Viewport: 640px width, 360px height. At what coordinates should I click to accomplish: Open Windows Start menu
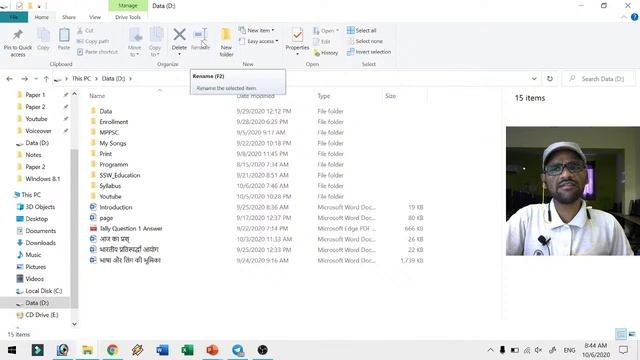pos(12,350)
